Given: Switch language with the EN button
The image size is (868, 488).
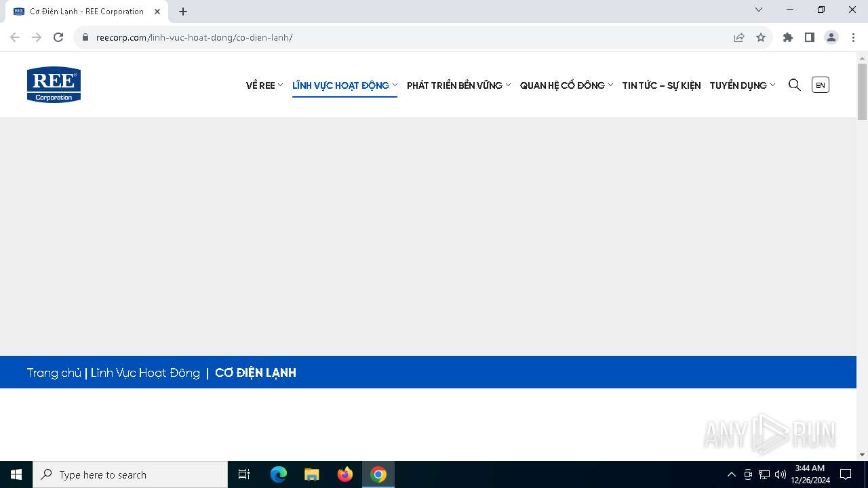Looking at the screenshot, I should pos(821,85).
